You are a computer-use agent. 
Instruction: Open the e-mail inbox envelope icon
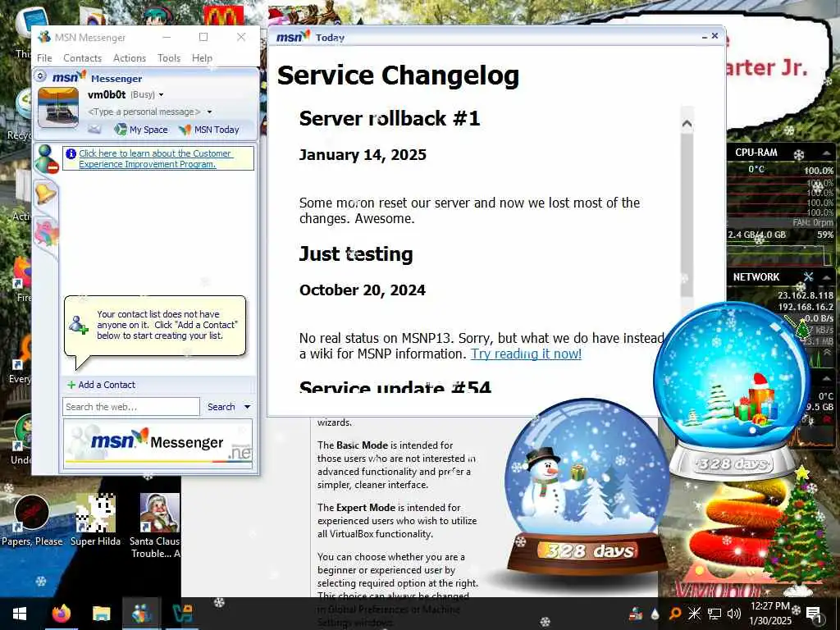pos(94,129)
